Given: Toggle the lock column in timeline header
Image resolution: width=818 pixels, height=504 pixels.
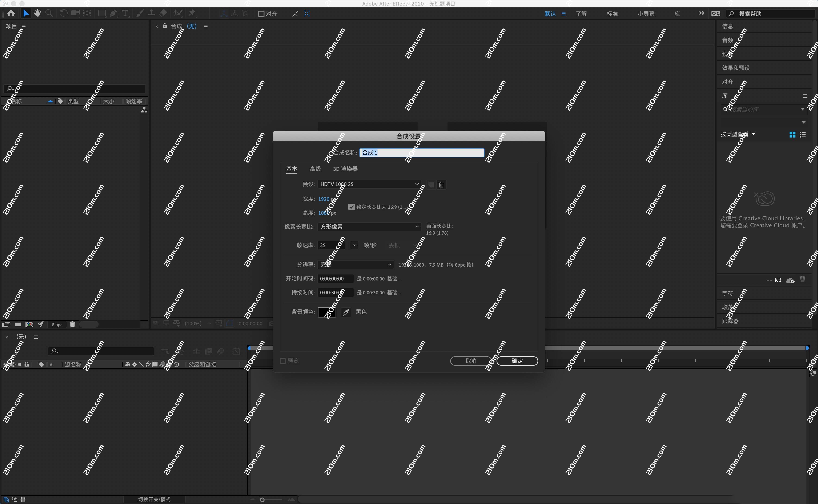Looking at the screenshot, I should click(27, 364).
